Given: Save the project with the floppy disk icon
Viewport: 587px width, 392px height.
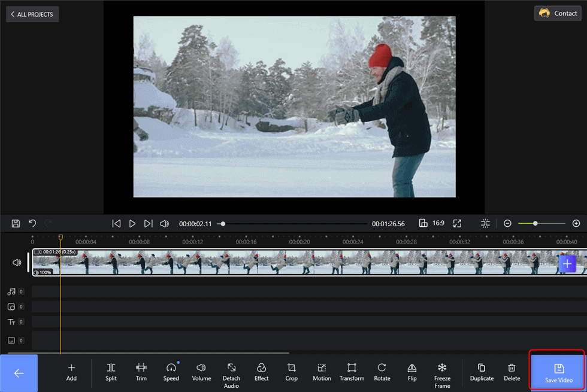Looking at the screenshot, I should (x=16, y=224).
